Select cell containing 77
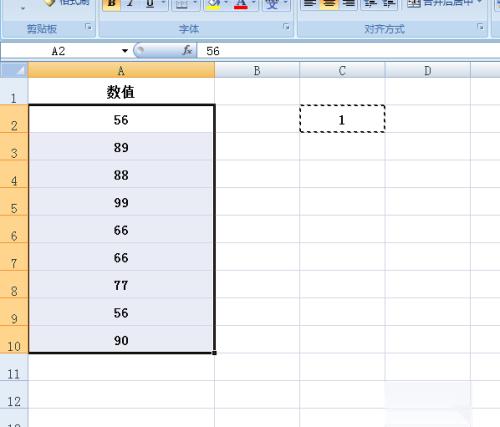The image size is (500, 427). tap(121, 285)
